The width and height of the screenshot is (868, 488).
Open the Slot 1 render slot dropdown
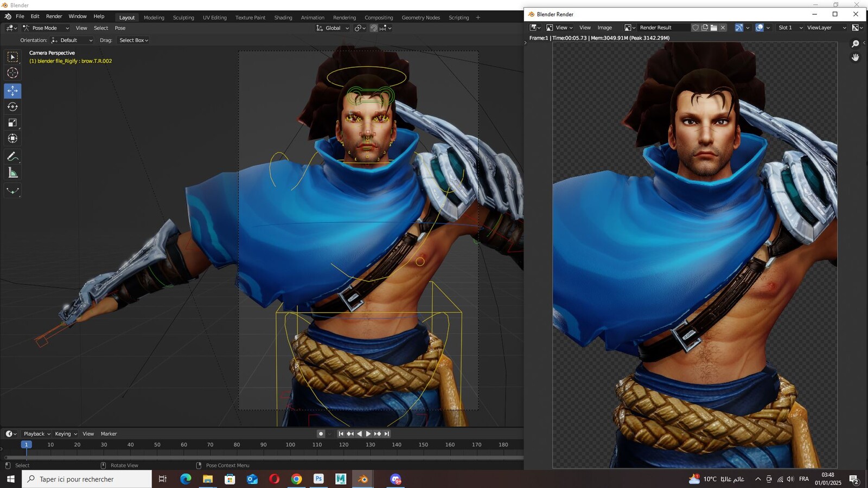point(790,28)
